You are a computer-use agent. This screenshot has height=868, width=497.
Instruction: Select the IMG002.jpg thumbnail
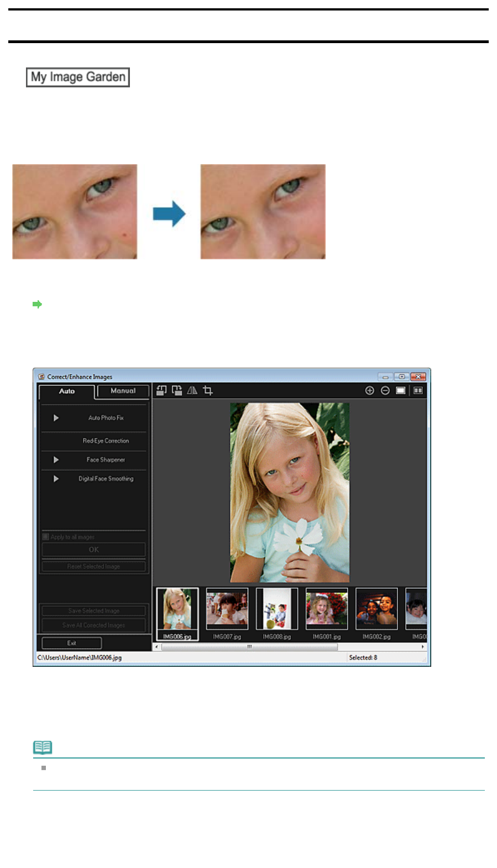[376, 609]
